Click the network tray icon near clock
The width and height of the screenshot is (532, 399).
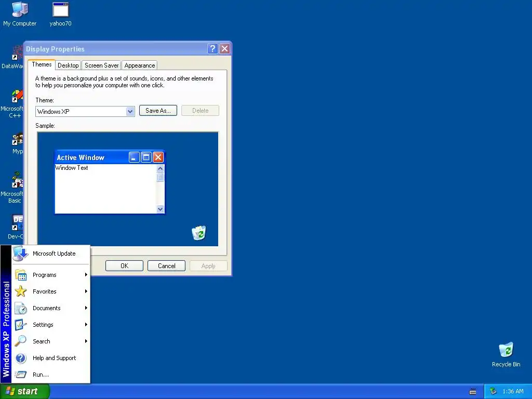493,391
